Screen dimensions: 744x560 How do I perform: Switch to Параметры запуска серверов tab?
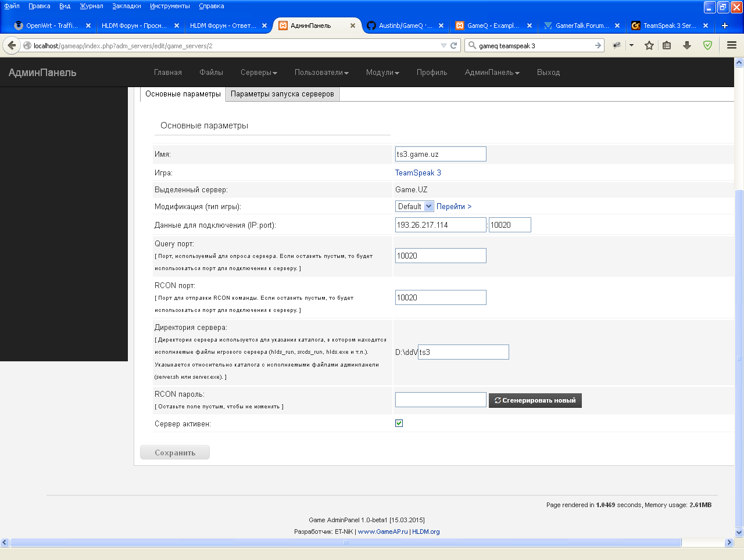tap(282, 94)
